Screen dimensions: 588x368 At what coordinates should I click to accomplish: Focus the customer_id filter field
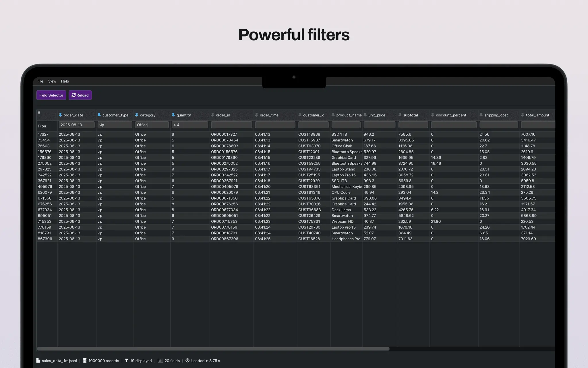(x=313, y=125)
